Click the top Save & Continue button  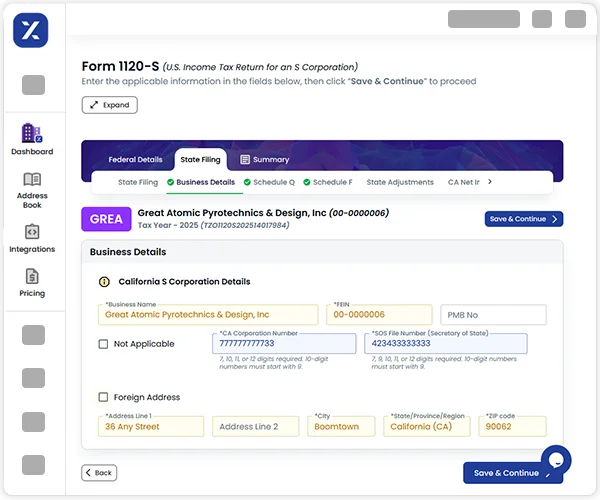523,219
